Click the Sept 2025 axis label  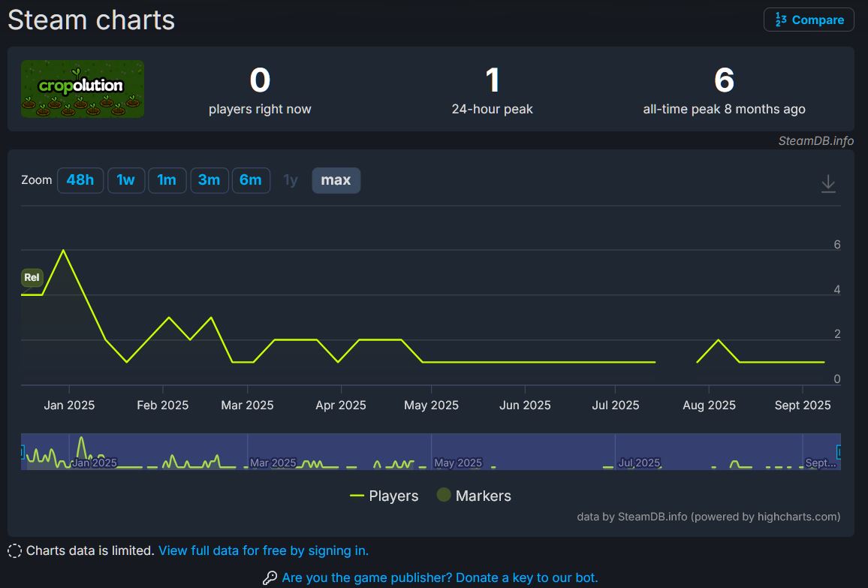click(x=803, y=406)
